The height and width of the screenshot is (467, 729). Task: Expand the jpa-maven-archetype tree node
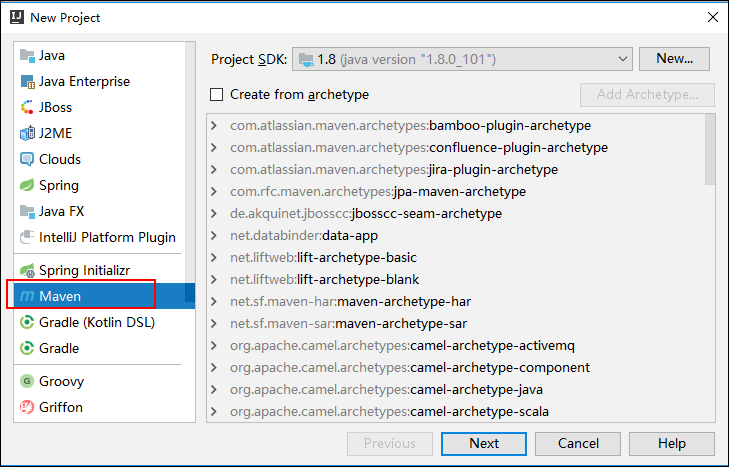[x=214, y=192]
